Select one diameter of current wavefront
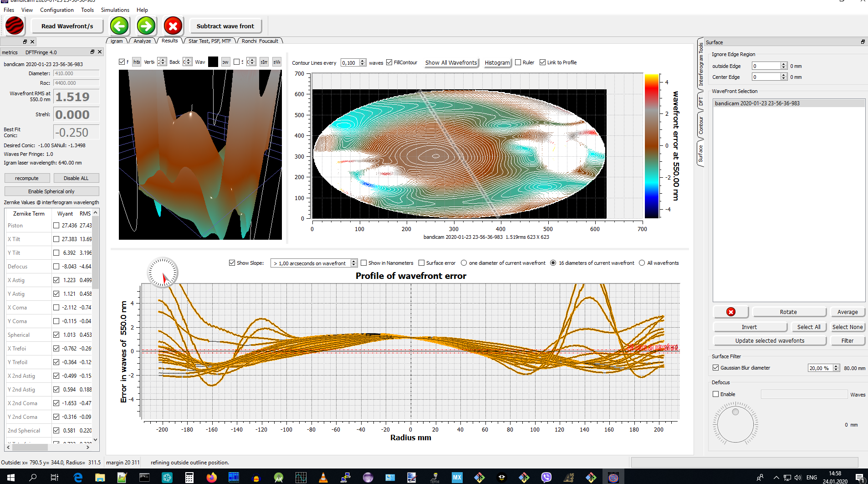The width and height of the screenshot is (868, 484). coord(464,263)
